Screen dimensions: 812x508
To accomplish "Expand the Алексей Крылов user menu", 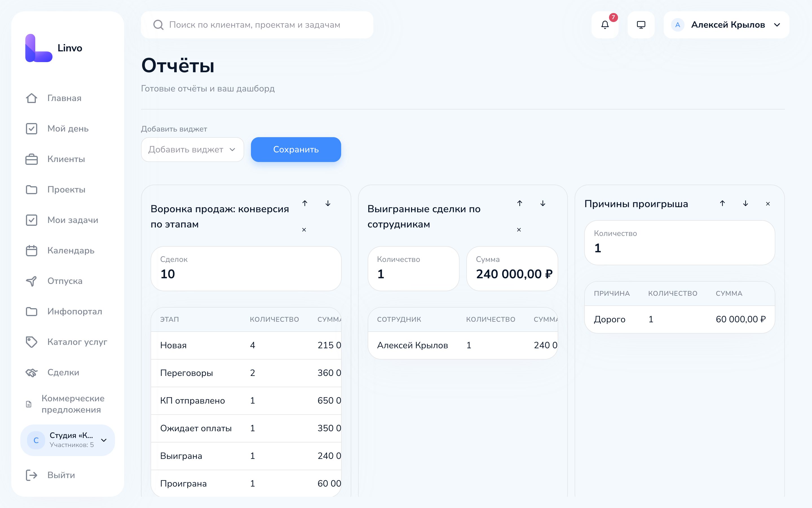I will coord(726,25).
